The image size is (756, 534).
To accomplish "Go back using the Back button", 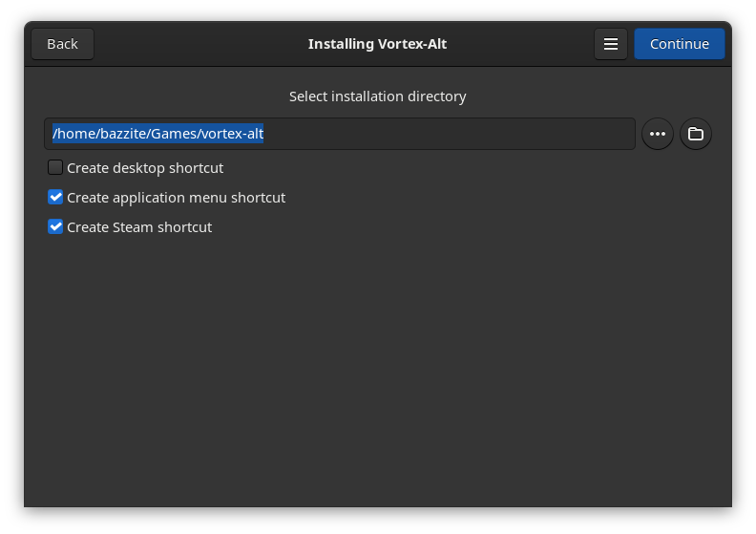I will click(62, 44).
